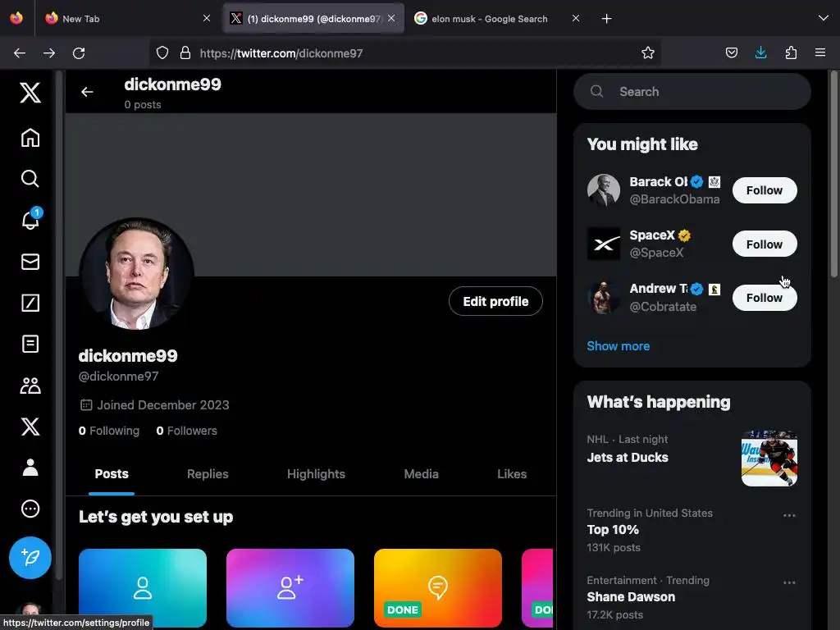Open More circle-ellipsis icon
This screenshot has height=630, width=840.
[30, 509]
